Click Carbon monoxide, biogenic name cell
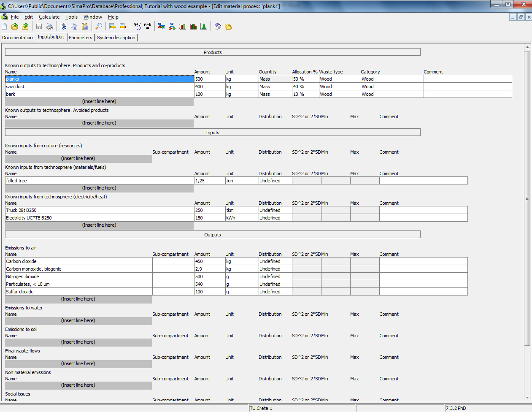This screenshot has width=532, height=412. (x=79, y=269)
